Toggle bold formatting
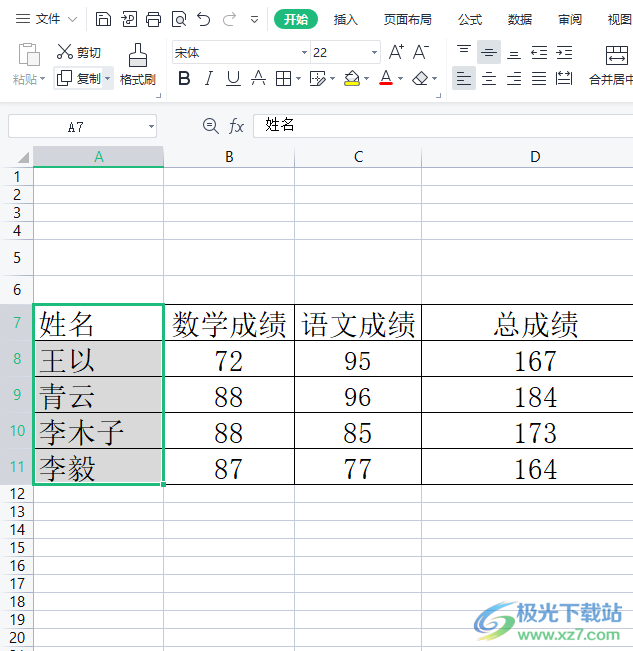Screen dimensions: 633x651 click(184, 78)
